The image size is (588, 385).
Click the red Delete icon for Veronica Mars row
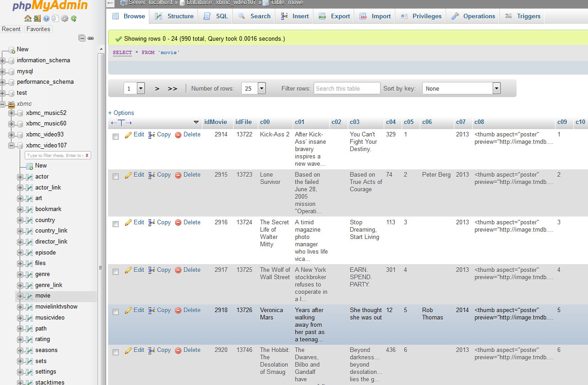pyautogui.click(x=178, y=310)
